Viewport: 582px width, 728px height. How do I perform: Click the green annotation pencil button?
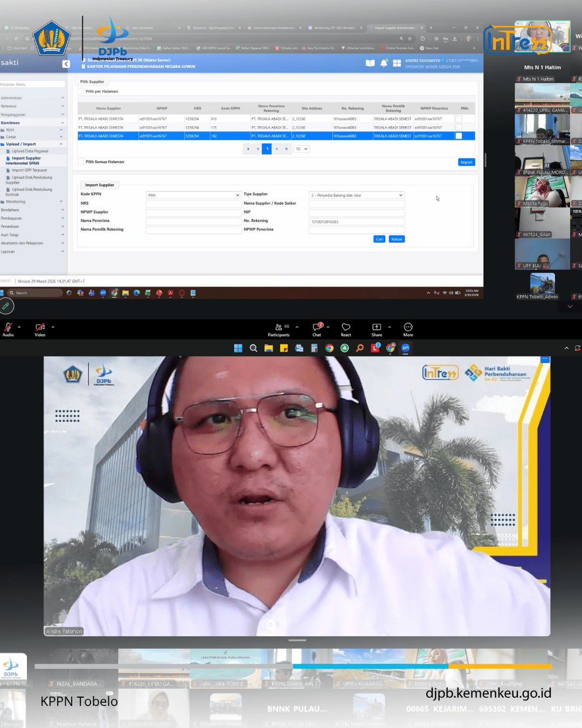[x=6, y=306]
